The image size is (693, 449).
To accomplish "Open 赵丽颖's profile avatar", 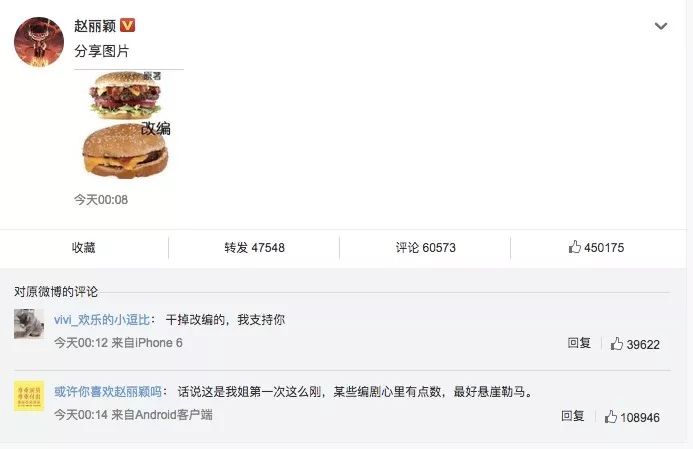I will point(39,42).
